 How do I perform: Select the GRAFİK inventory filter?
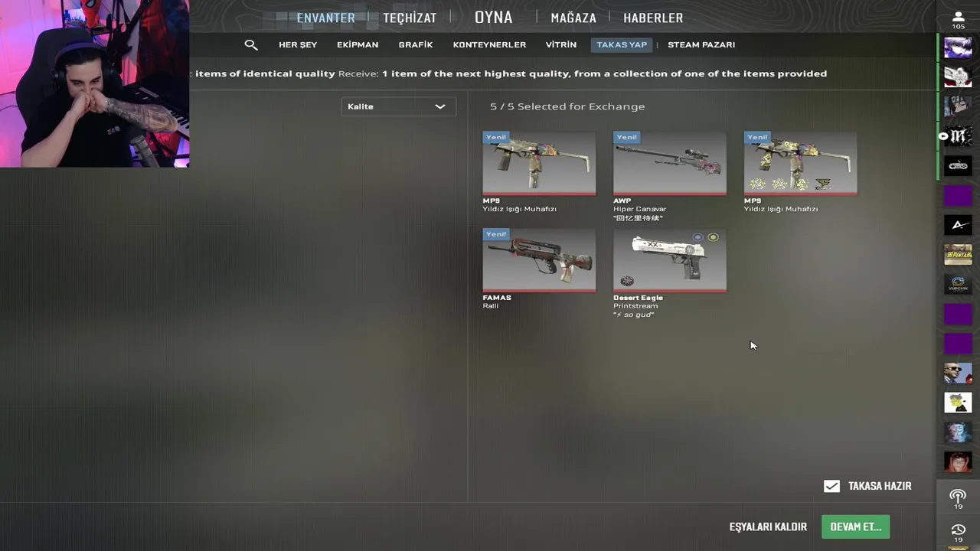click(416, 45)
